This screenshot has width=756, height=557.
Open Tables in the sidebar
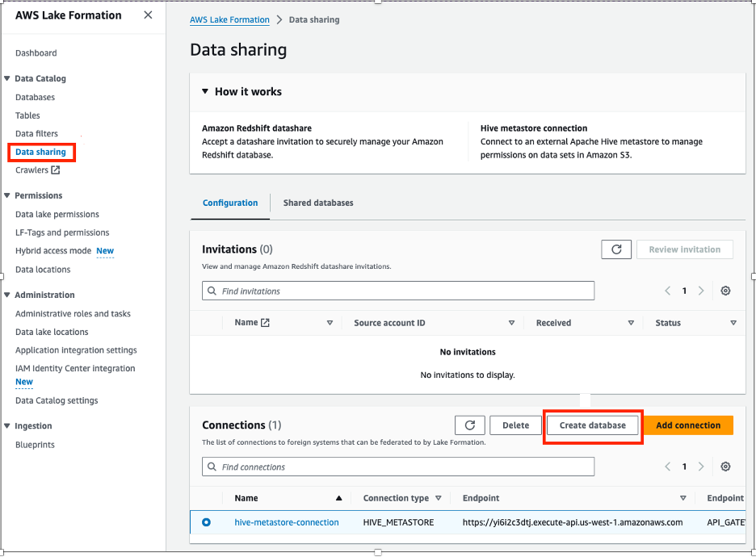click(x=27, y=115)
